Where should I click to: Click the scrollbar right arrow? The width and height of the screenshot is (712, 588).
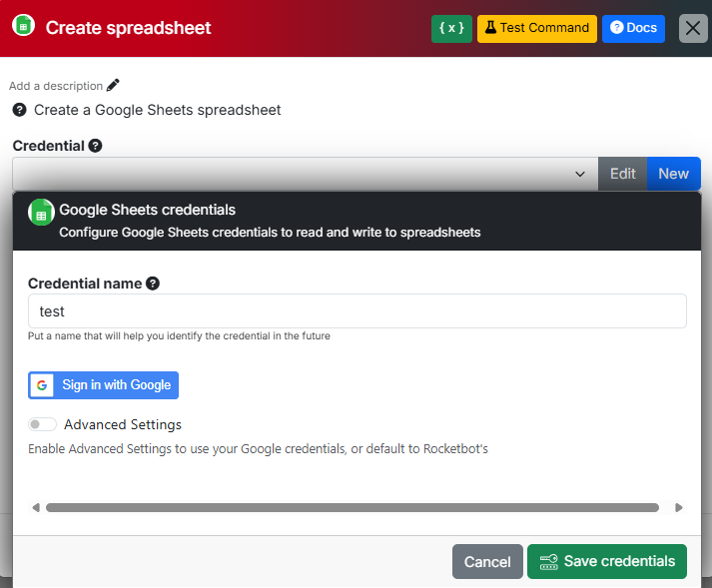pyautogui.click(x=679, y=508)
